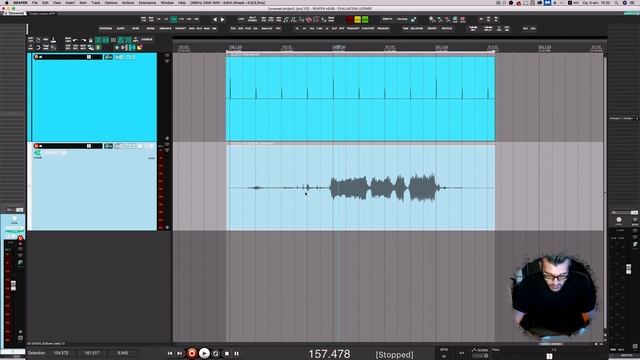Image resolution: width=640 pixels, height=360 pixels.
Task: Select the click-track media item
Action: (x=360, y=98)
